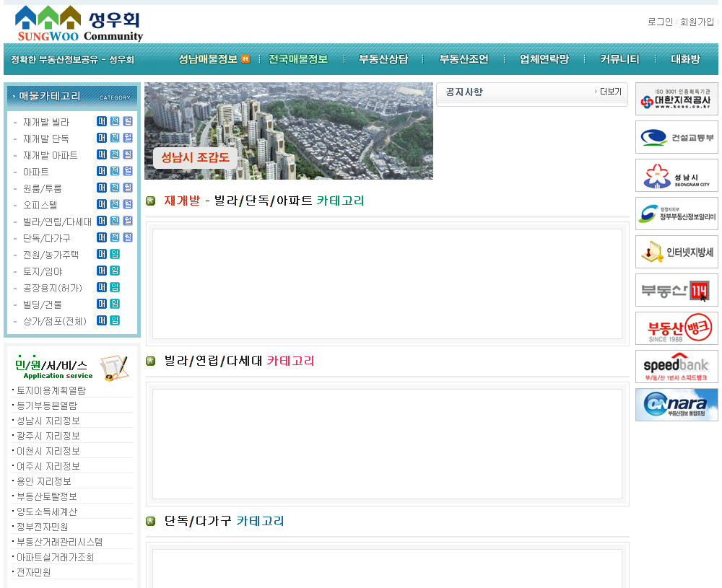Click the 매 icon next to 재개발 빌라
This screenshot has height=588, width=722.
(102, 122)
